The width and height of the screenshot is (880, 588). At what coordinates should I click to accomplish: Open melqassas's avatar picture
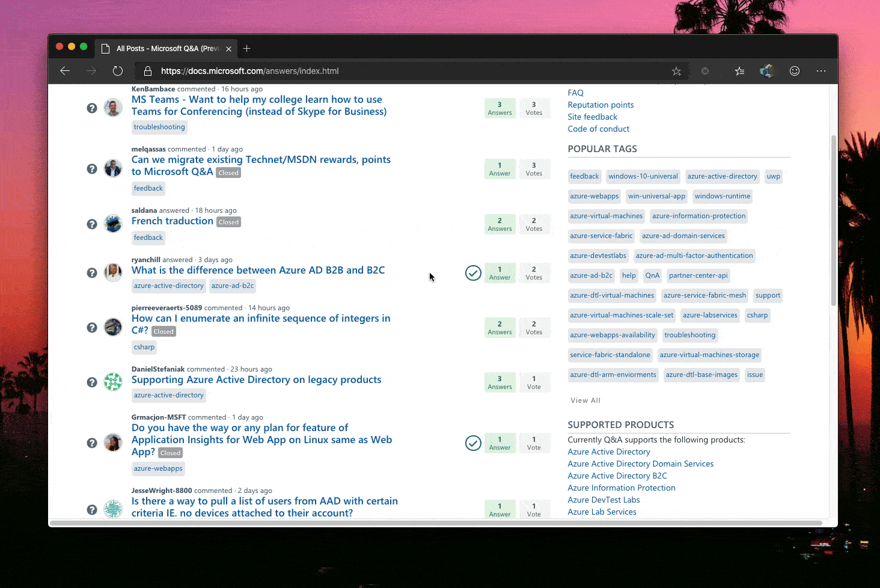pos(113,168)
